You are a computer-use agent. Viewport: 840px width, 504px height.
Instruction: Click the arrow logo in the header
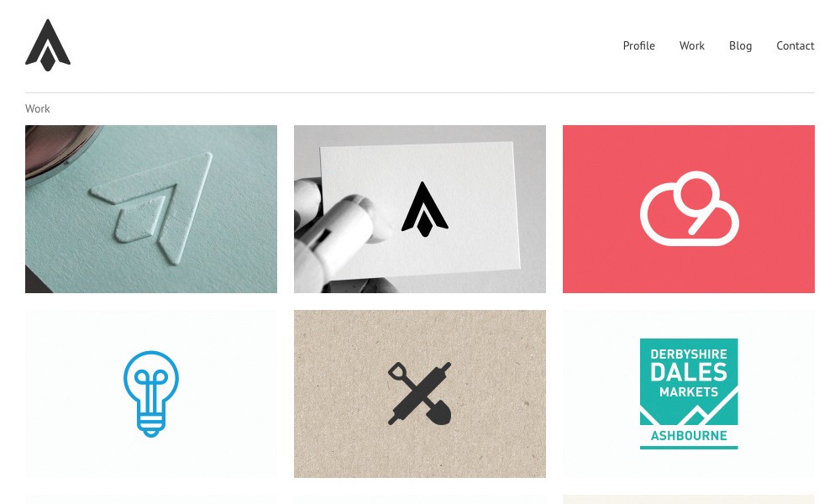tap(48, 45)
